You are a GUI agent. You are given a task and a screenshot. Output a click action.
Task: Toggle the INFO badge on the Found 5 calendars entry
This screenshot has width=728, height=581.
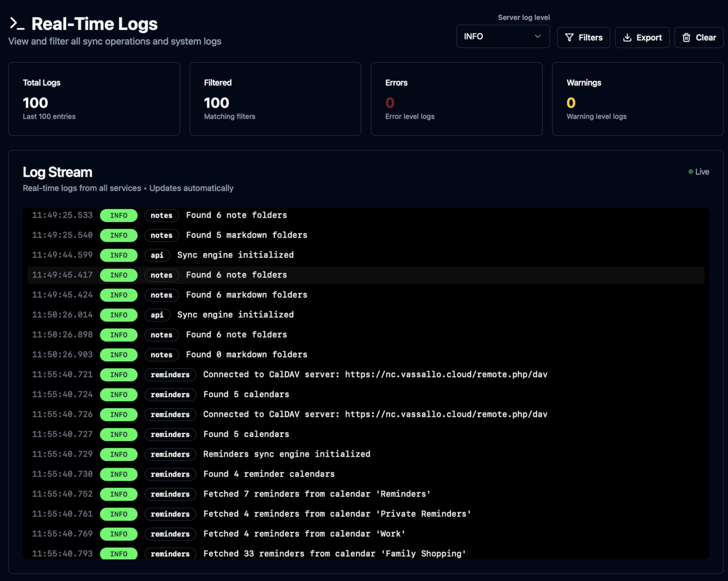(x=119, y=394)
